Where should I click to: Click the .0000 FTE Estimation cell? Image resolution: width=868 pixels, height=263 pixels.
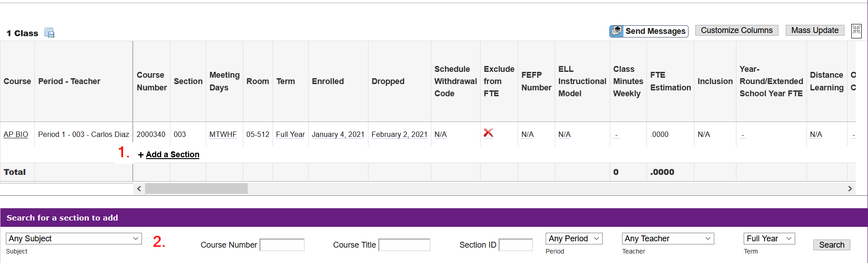click(660, 134)
